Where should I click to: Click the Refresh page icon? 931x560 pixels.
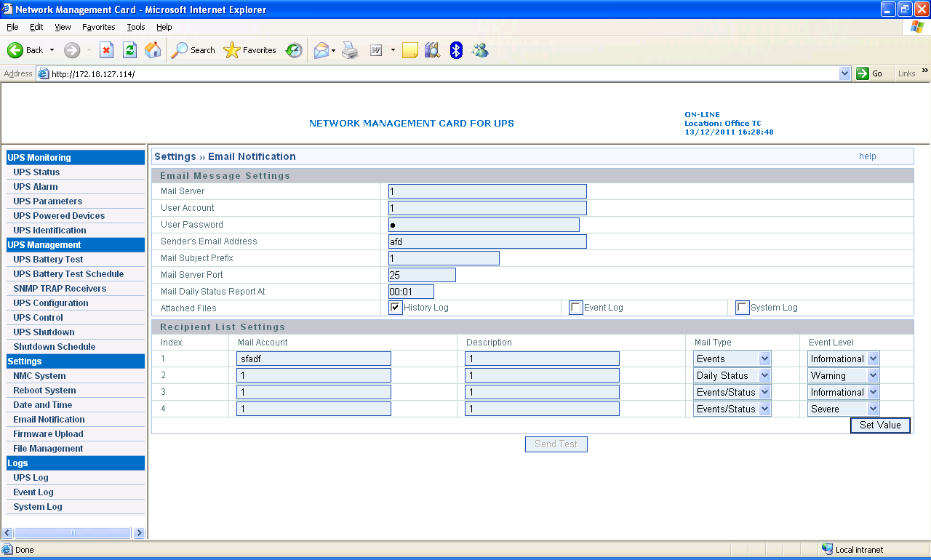[x=129, y=50]
